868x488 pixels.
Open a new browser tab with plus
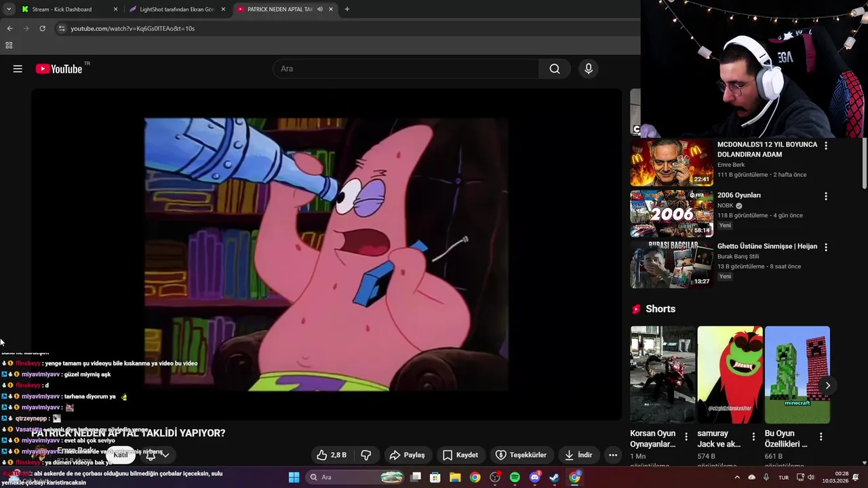tap(347, 9)
